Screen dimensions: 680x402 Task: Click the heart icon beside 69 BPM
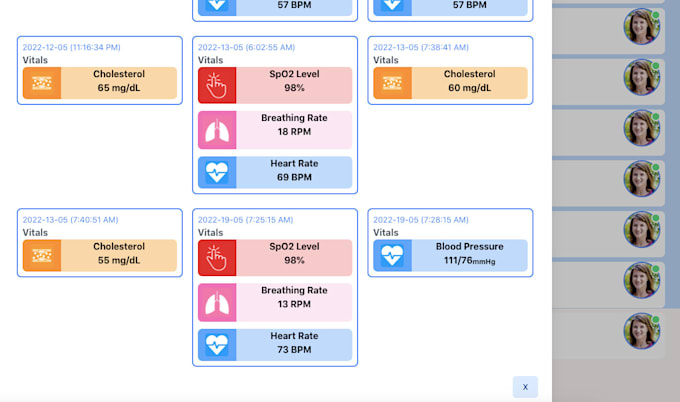pyautogui.click(x=217, y=171)
